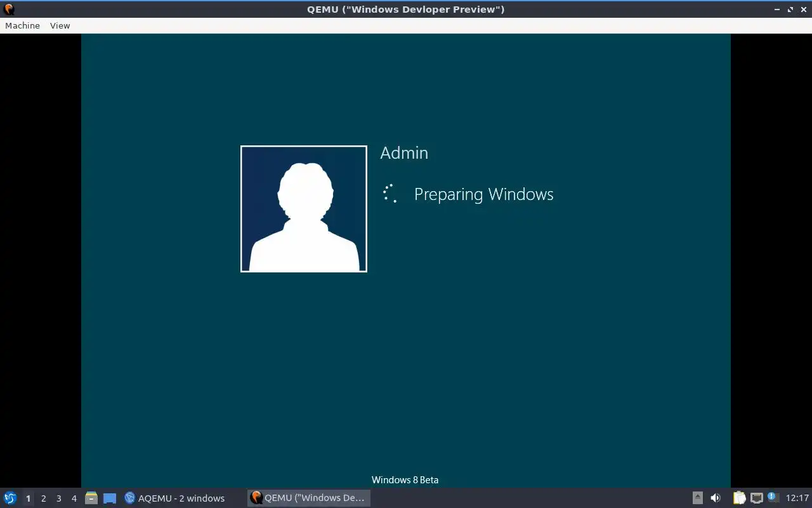
Task: Click the QEMU icon in the title bar
Action: coord(9,10)
